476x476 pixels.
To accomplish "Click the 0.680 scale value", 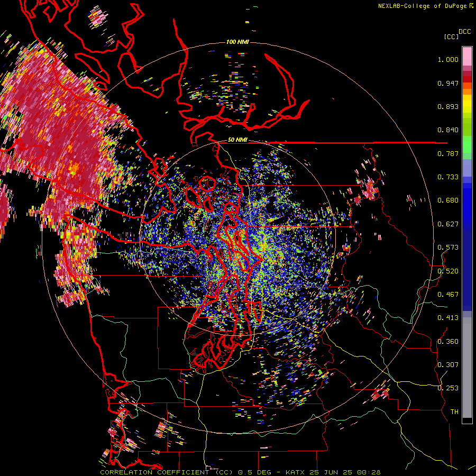I will point(448,200).
